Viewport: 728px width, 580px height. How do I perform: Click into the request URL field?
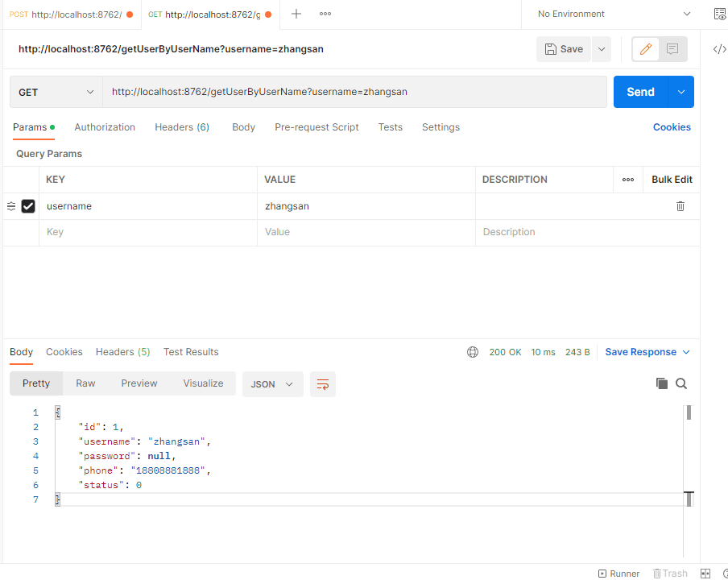(x=354, y=92)
